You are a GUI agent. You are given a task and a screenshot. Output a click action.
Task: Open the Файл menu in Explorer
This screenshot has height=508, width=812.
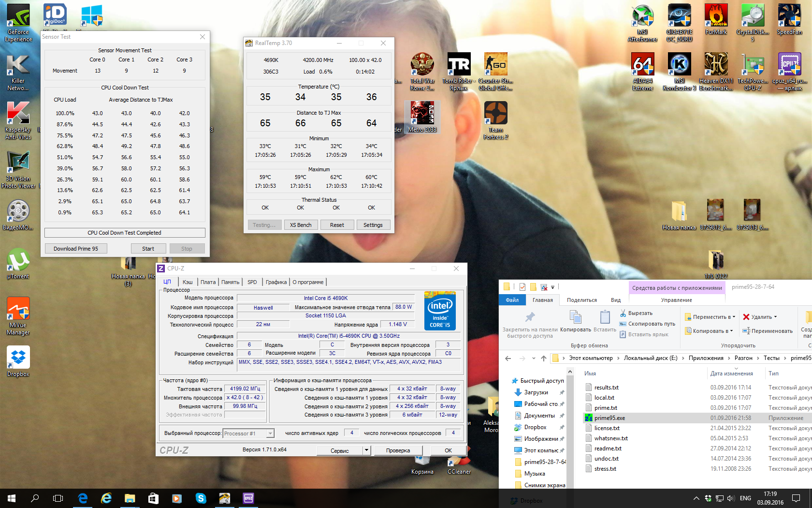512,300
